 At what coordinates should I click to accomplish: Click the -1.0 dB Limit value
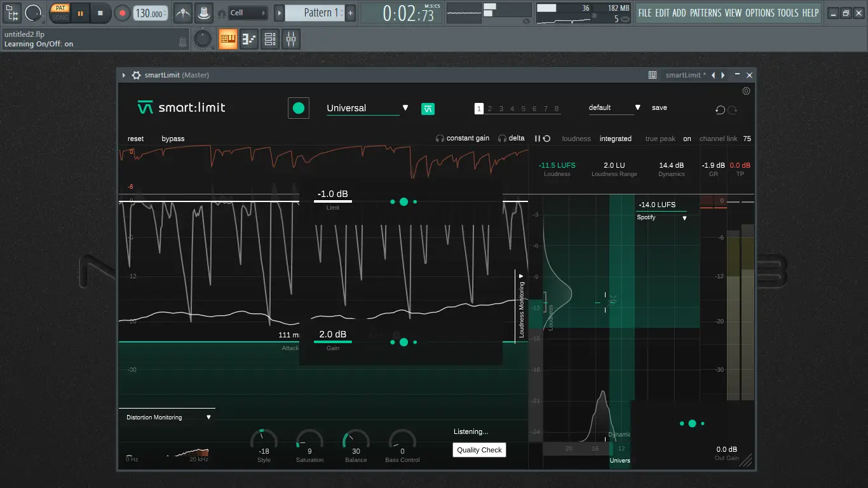(x=333, y=194)
